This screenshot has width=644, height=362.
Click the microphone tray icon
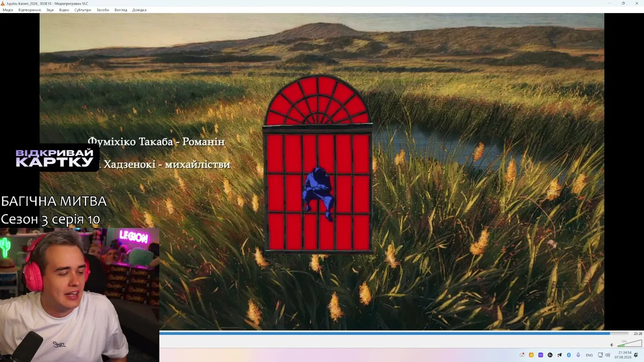pyautogui.click(x=578, y=355)
